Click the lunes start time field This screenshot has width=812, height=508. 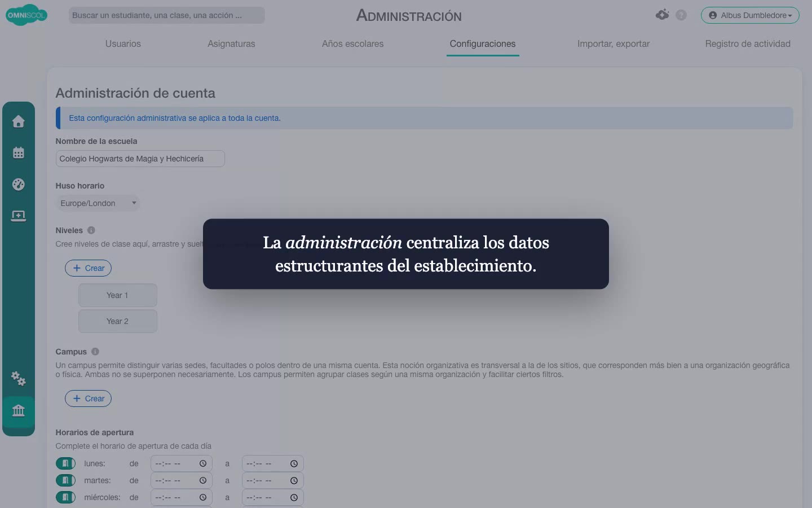click(x=181, y=463)
